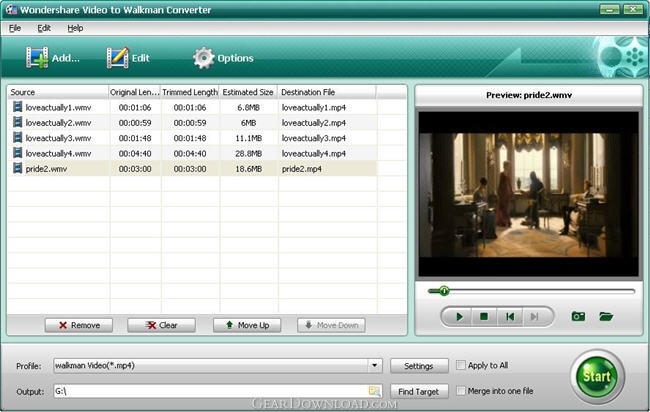Click the Trimmed Length column header
Viewport: 650px width, 412px height.
pyautogui.click(x=190, y=92)
